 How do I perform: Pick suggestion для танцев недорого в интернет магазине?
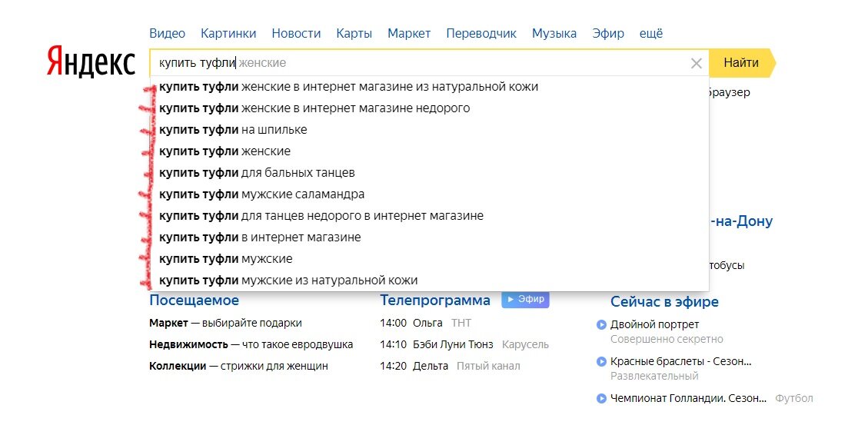tap(429, 216)
